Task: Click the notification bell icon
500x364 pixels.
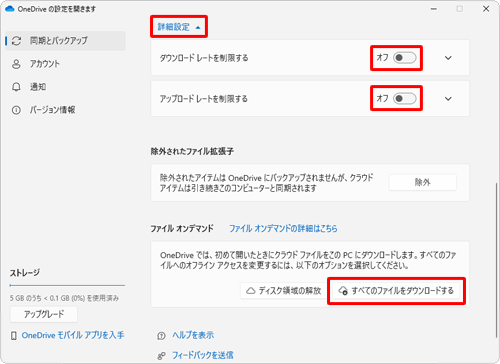Action: pos(16,87)
